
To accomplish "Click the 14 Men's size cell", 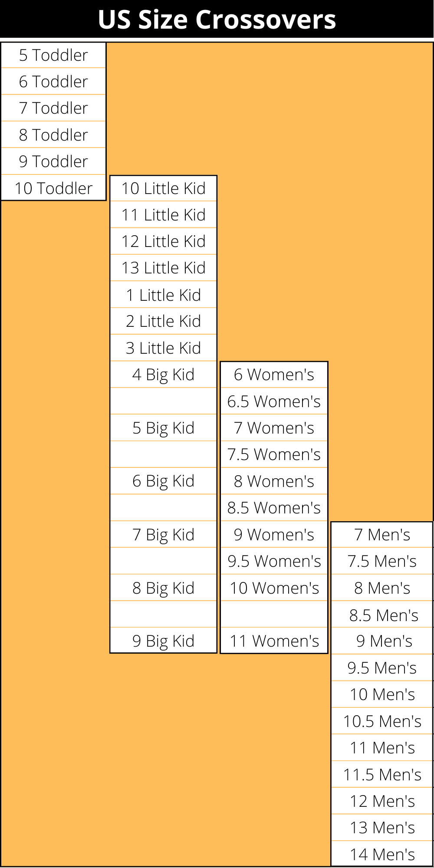I will [382, 855].
